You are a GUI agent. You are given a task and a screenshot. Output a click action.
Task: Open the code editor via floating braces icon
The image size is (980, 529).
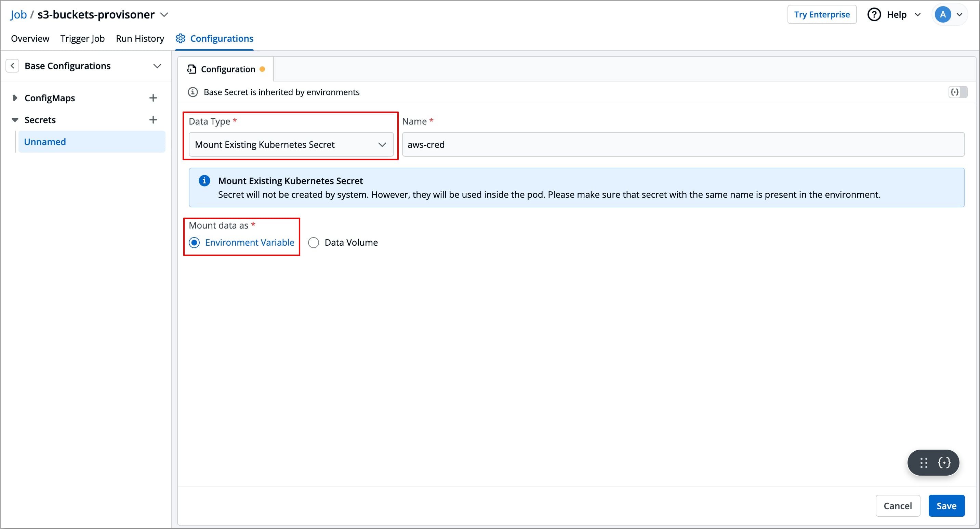(x=944, y=462)
